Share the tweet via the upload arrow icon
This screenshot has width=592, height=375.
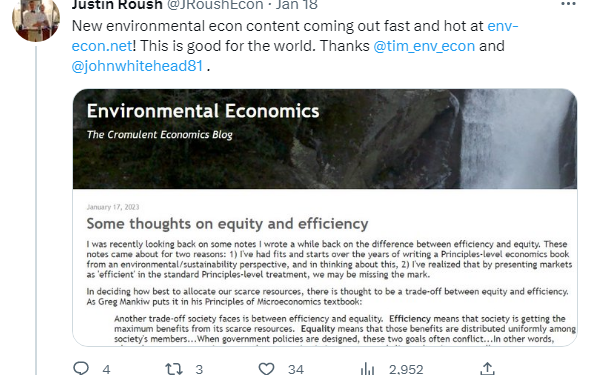487,368
